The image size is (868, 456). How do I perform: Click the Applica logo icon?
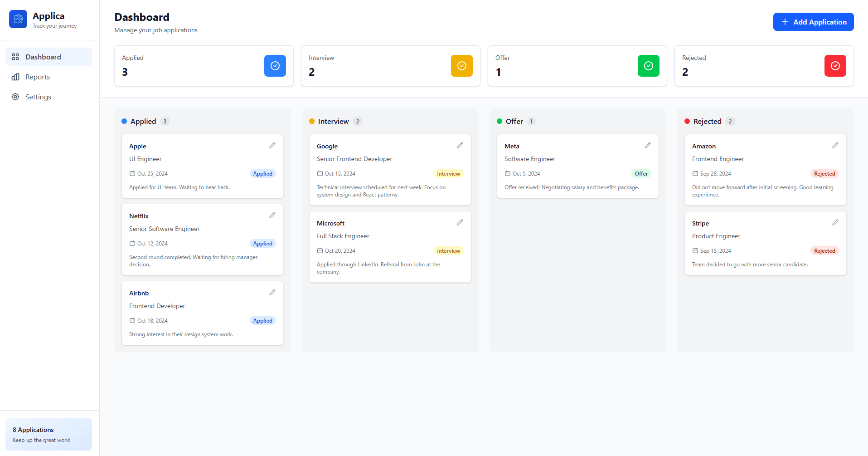pyautogui.click(x=18, y=19)
